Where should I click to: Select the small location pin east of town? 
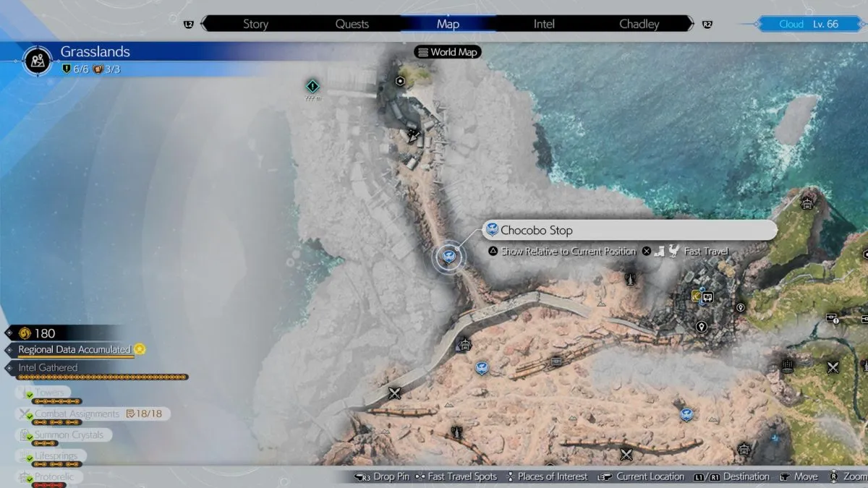pyautogui.click(x=740, y=307)
